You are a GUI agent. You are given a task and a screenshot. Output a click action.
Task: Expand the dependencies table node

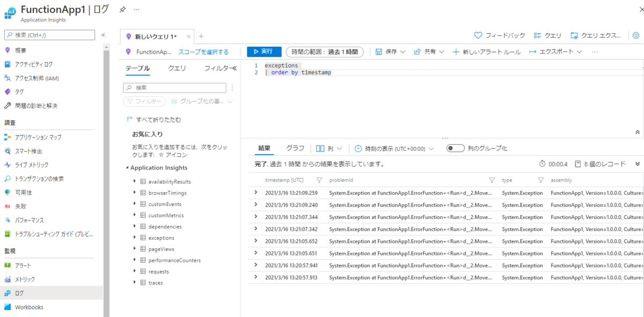coord(134,226)
